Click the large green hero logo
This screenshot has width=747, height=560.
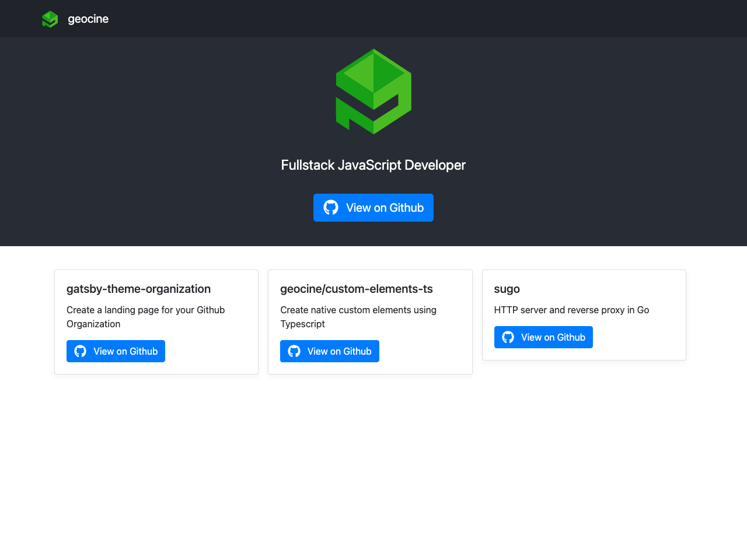point(373,92)
